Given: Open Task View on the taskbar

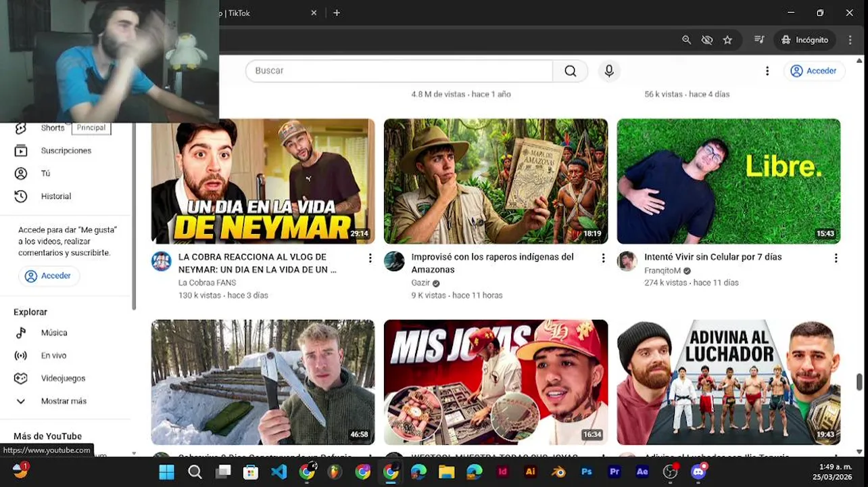Looking at the screenshot, I should click(x=223, y=472).
